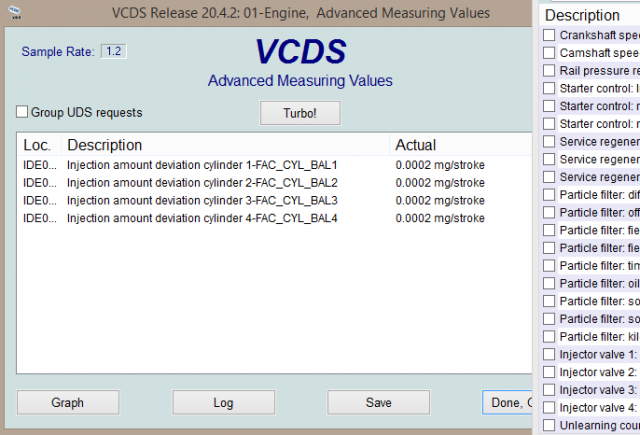Enable the Injector valve 1 checkbox
Viewport: 640px width, 435px height.
coord(549,354)
